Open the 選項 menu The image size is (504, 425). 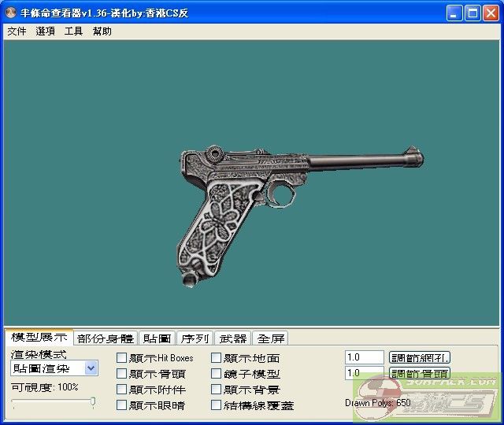[x=46, y=31]
